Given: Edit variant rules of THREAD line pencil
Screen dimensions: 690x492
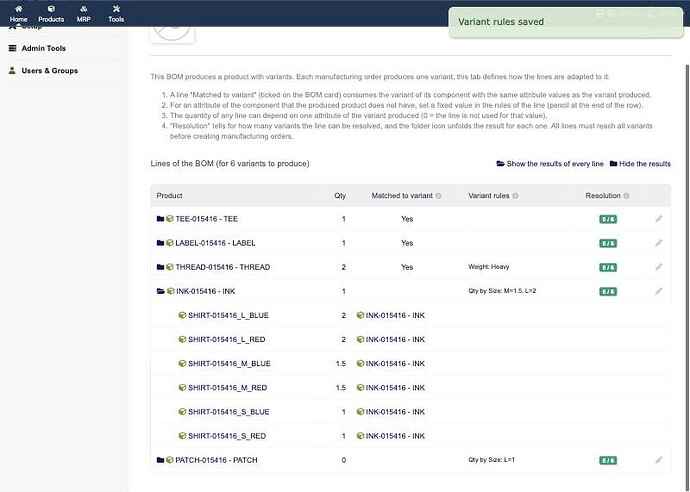Looking at the screenshot, I should tap(659, 267).
